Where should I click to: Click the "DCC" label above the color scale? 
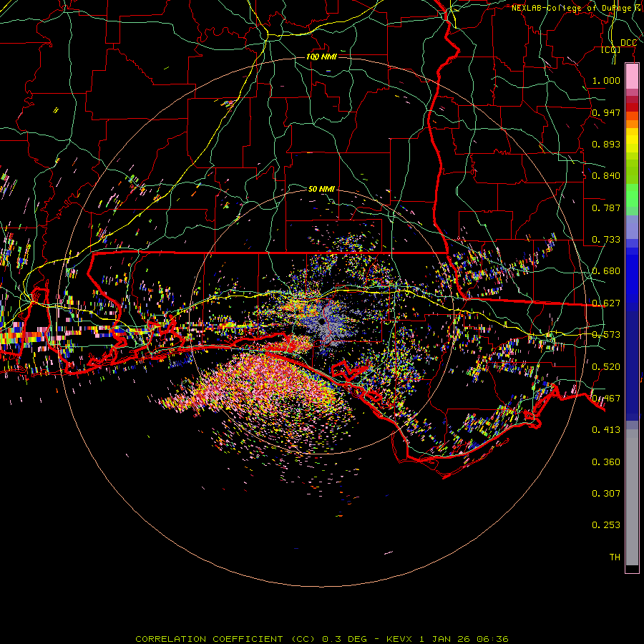tap(628, 43)
